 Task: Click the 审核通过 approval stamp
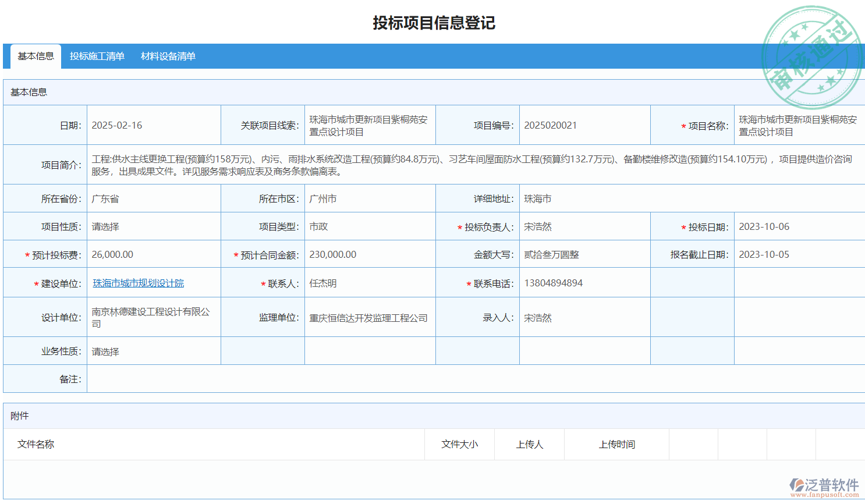(812, 57)
